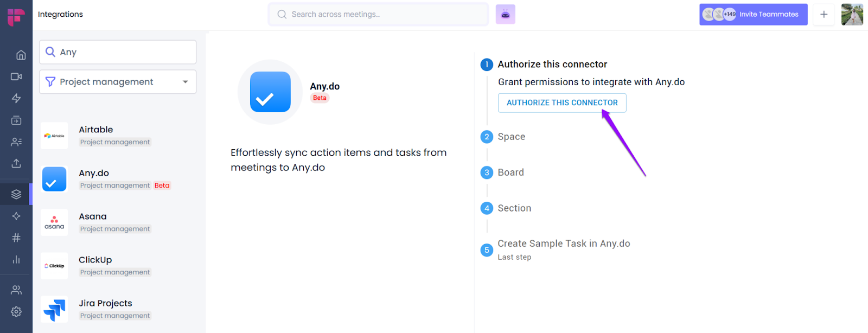This screenshot has width=868, height=333.
Task: Open the people list sidebar icon
Action: click(16, 142)
